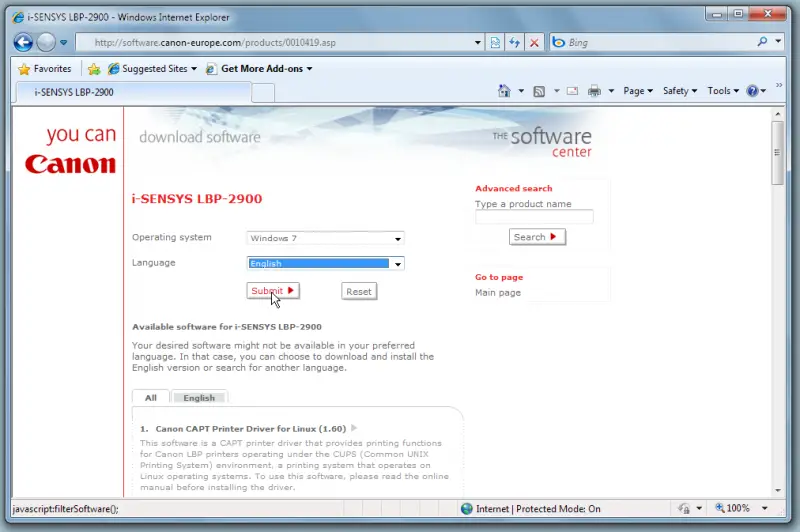The height and width of the screenshot is (532, 800).
Task: Open the Favorites star button
Action: 45,69
